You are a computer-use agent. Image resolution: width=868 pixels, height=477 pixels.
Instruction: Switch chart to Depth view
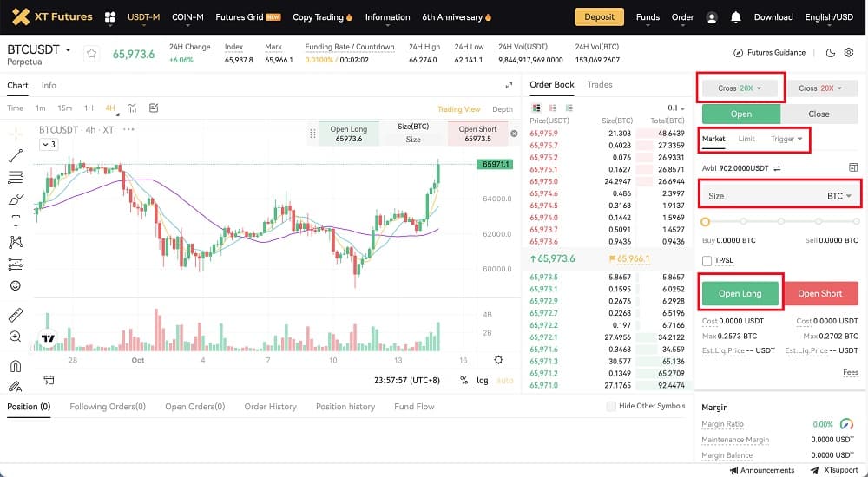[503, 109]
